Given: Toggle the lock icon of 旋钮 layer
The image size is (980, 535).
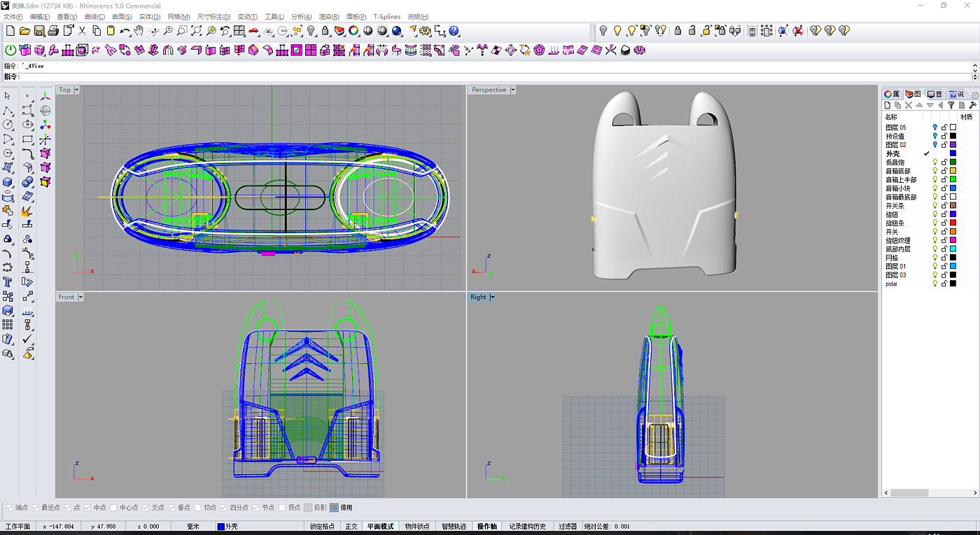Looking at the screenshot, I should (944, 214).
